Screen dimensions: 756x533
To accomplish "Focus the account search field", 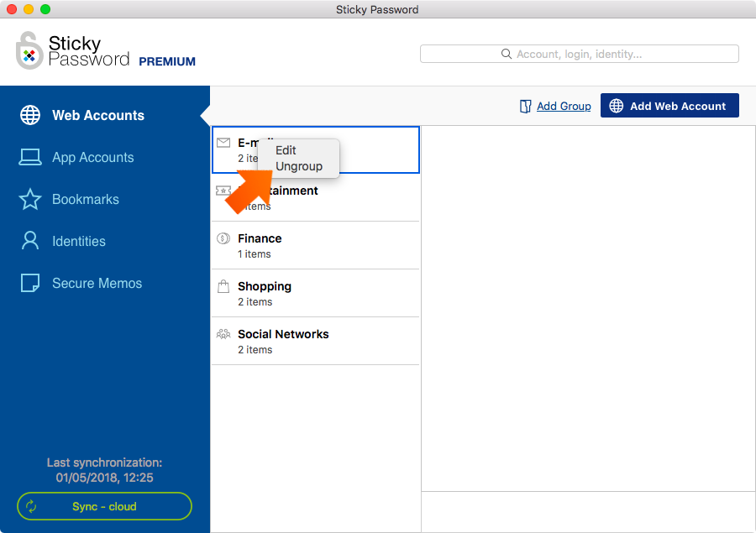I will click(579, 54).
